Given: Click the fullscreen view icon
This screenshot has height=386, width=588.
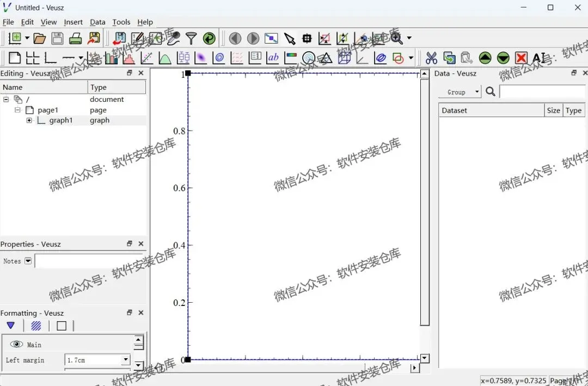Looking at the screenshot, I should (x=271, y=38).
